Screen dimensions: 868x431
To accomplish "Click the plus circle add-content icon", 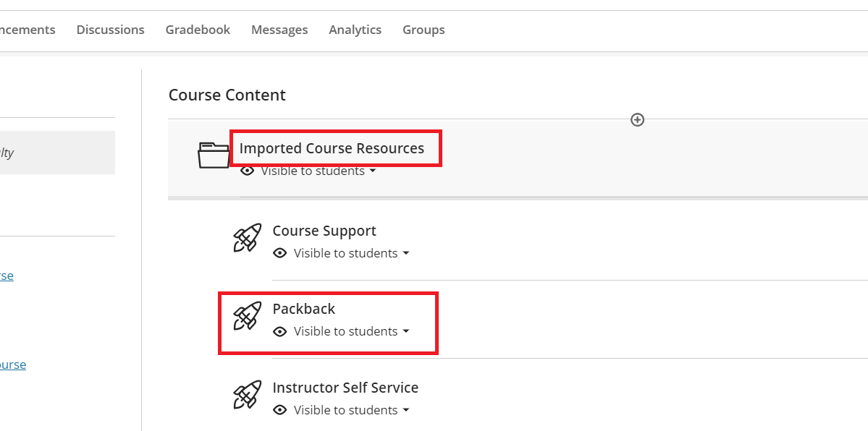I will [x=637, y=119].
